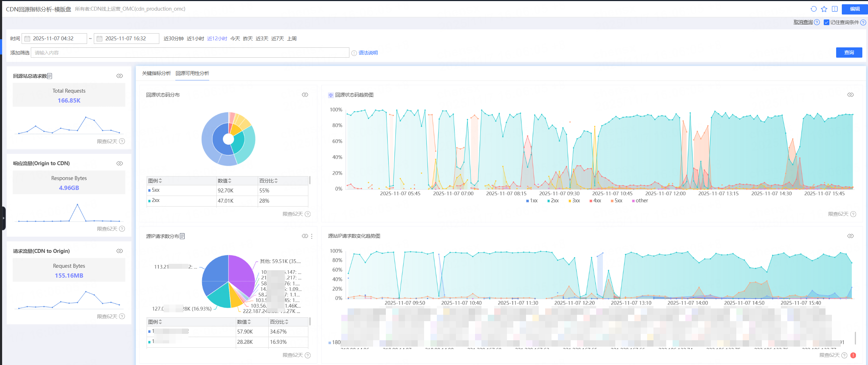Click the list icon beside 回源站总请求数 title

click(x=50, y=76)
